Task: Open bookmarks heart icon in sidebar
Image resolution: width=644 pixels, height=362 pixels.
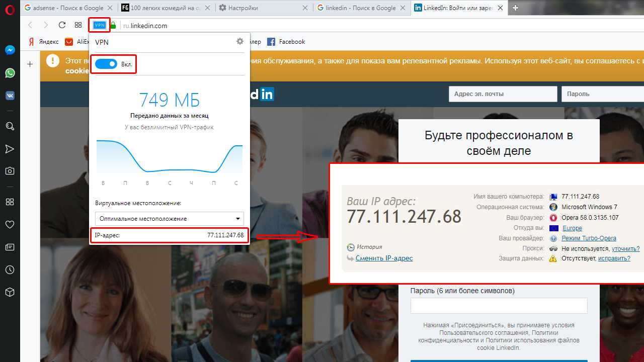Action: [x=10, y=224]
